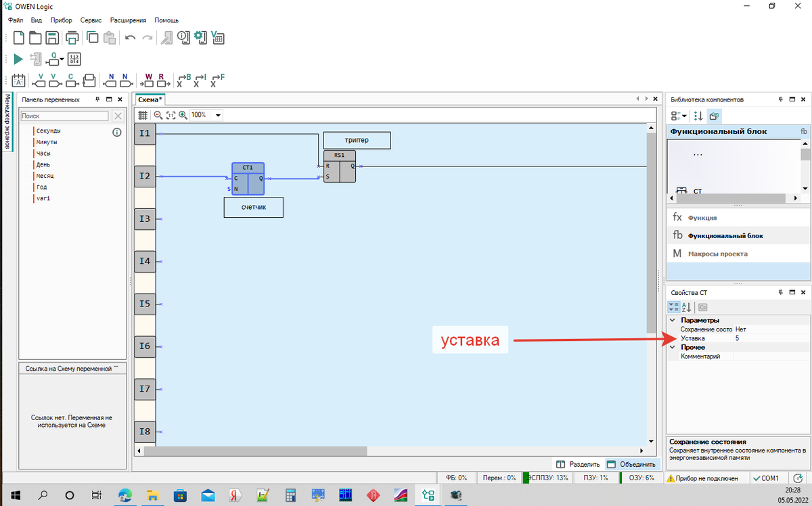Image resolution: width=812 pixels, height=506 pixels.
Task: Collapse the Прочее properties group
Action: [x=672, y=347]
